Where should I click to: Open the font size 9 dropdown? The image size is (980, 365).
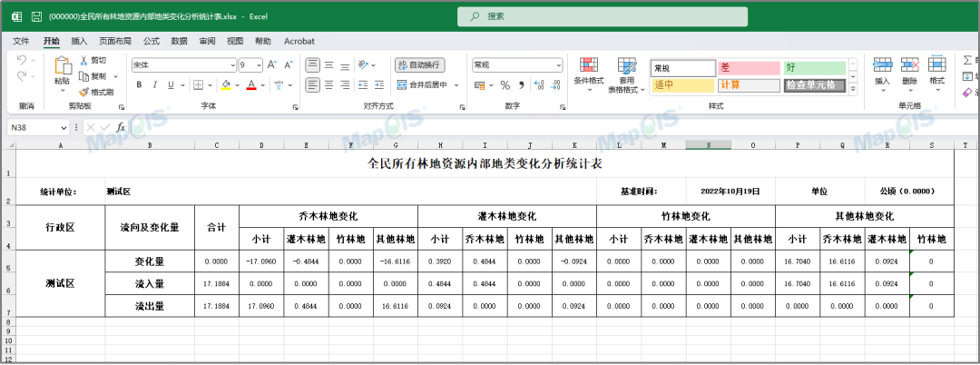[260, 65]
